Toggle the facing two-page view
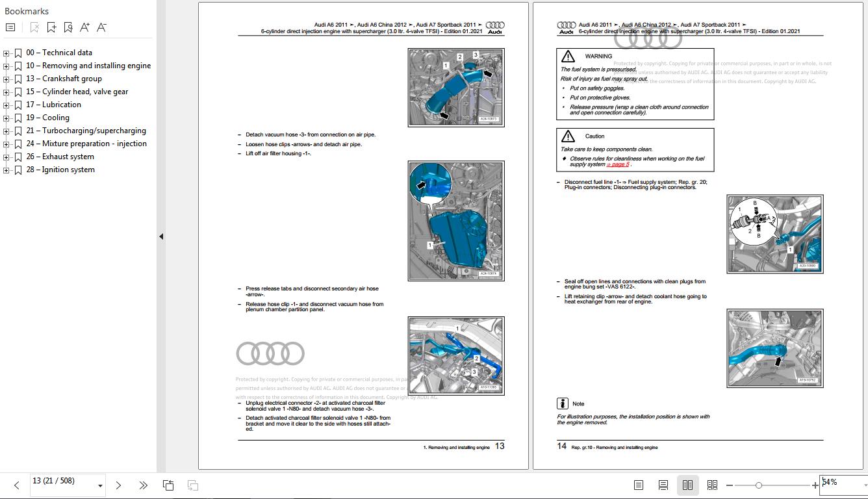Screen dimensions: 868x499 (x=687, y=485)
